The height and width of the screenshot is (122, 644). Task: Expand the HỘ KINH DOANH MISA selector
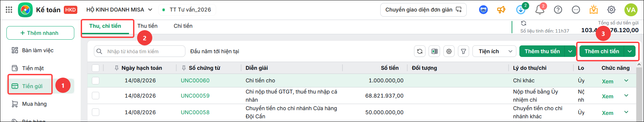120,10
